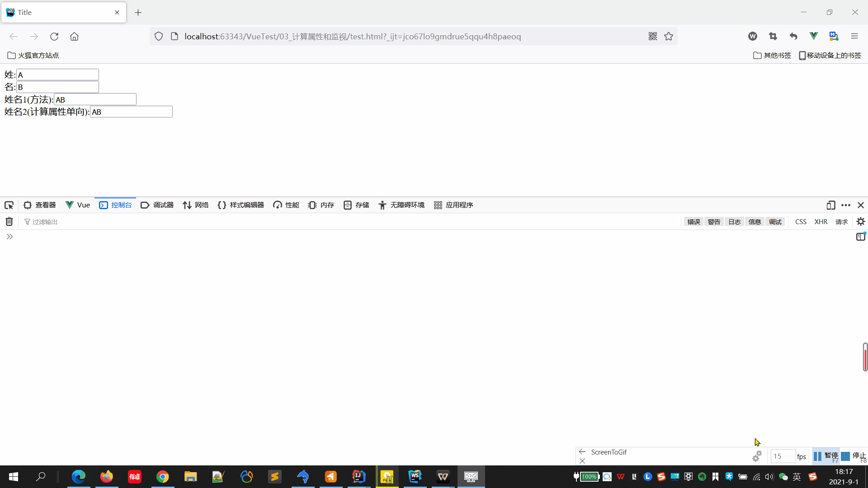Click the 姓 input field containing A

point(57,75)
